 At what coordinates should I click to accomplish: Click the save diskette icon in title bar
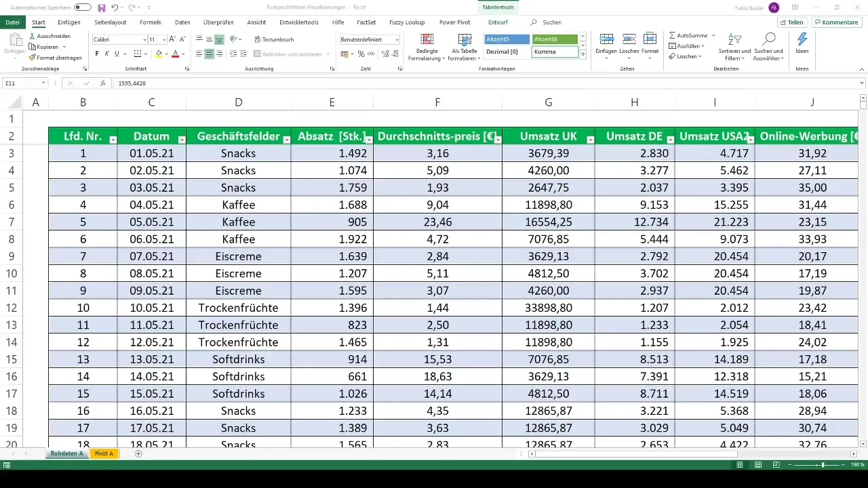point(101,7)
